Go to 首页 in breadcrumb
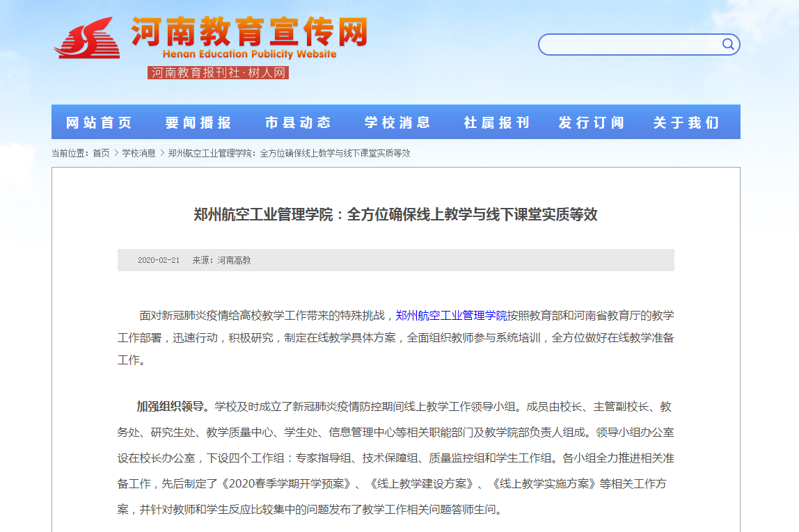Image resolution: width=799 pixels, height=532 pixels. click(x=101, y=153)
